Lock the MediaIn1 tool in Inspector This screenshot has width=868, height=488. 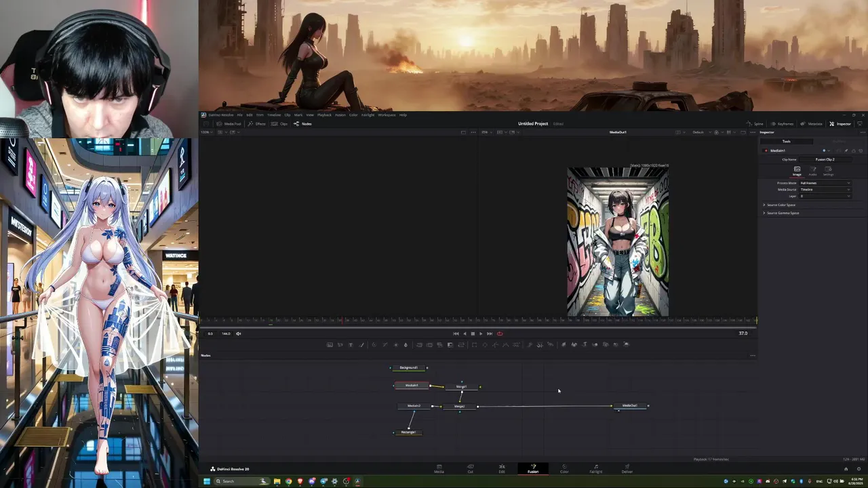854,150
